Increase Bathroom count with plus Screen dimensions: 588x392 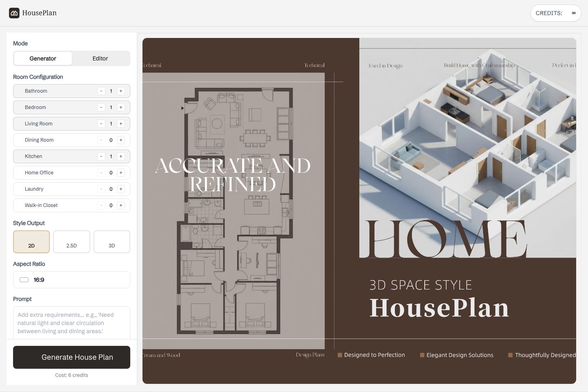121,91
